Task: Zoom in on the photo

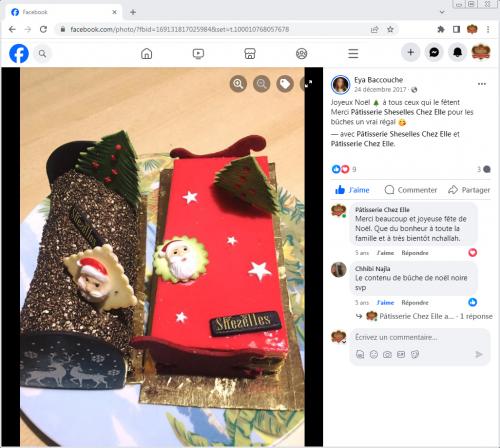Action: point(238,84)
